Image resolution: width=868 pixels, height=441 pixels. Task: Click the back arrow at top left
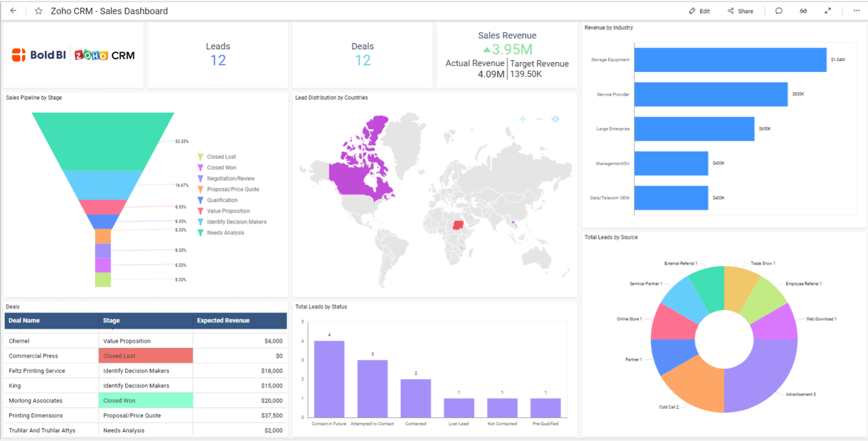tap(13, 10)
